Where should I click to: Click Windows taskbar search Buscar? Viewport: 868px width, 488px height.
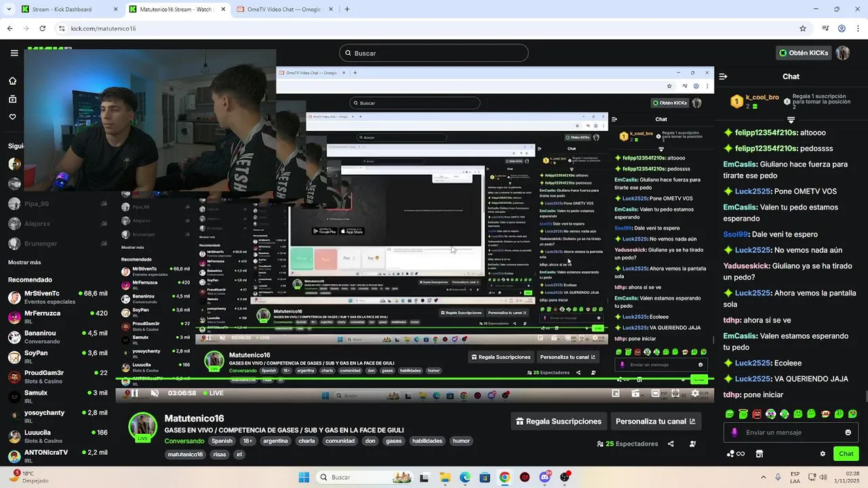click(365, 477)
